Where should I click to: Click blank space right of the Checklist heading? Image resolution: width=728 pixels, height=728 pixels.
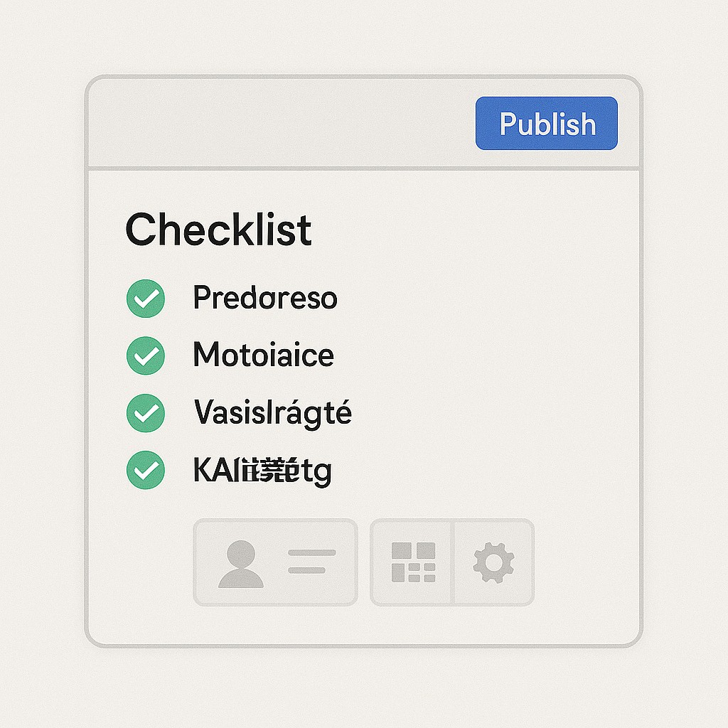point(469,230)
